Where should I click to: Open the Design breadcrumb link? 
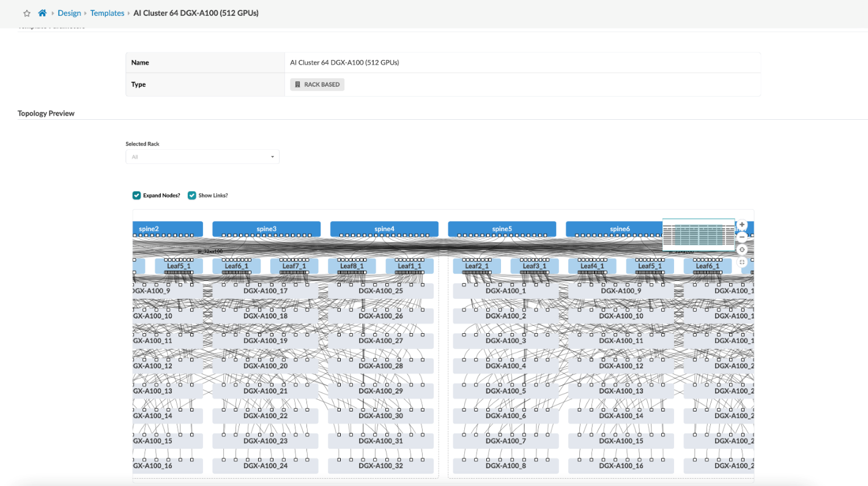point(69,13)
